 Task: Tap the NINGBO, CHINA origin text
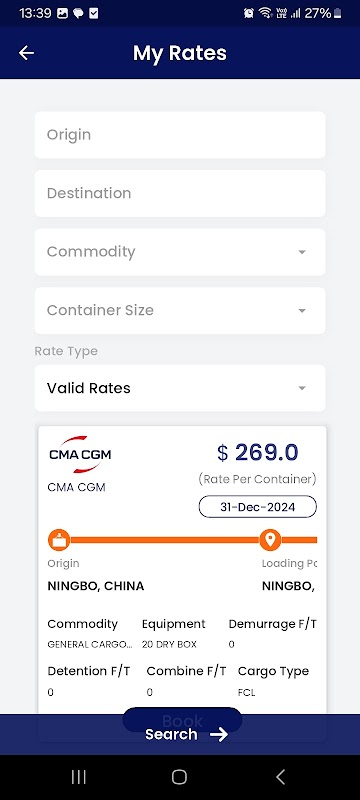click(96, 586)
